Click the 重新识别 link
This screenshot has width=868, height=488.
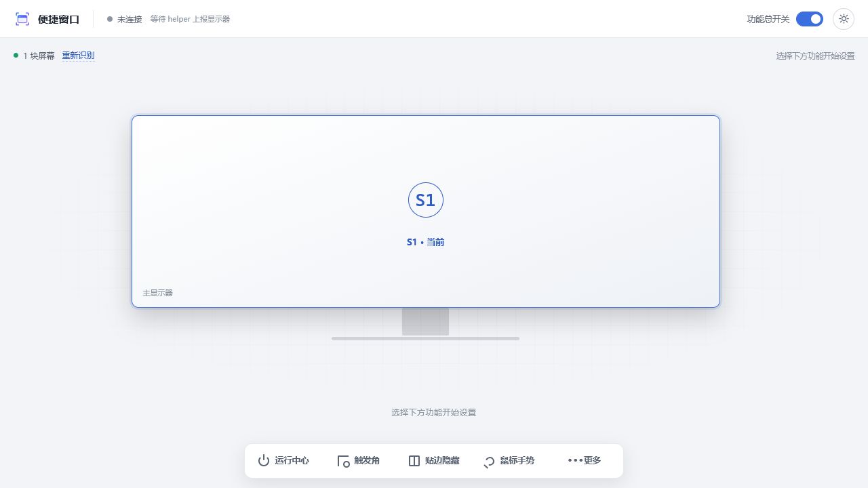click(x=78, y=56)
